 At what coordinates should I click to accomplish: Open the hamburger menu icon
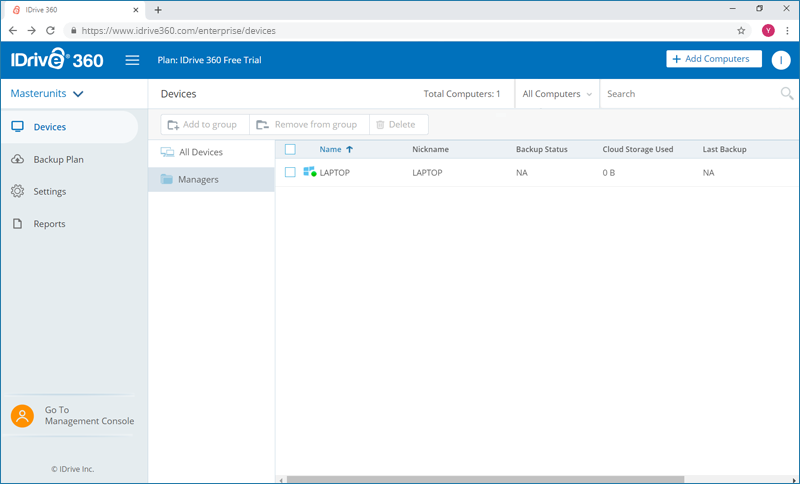(x=132, y=60)
